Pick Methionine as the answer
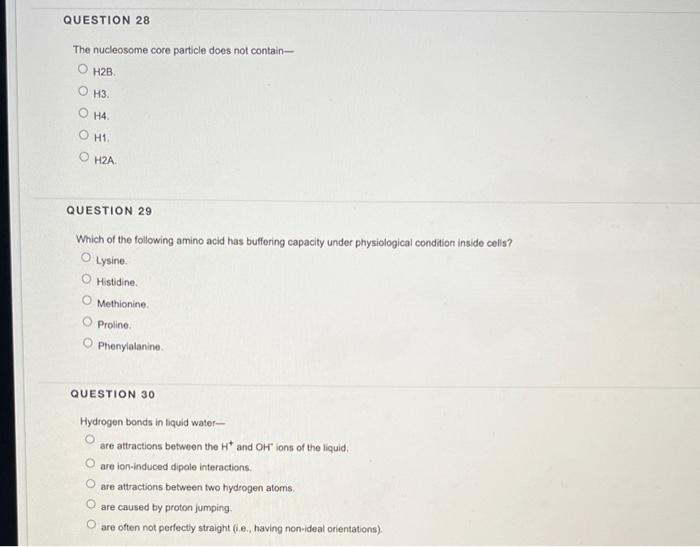Screen dimensions: 700x547 (87, 300)
